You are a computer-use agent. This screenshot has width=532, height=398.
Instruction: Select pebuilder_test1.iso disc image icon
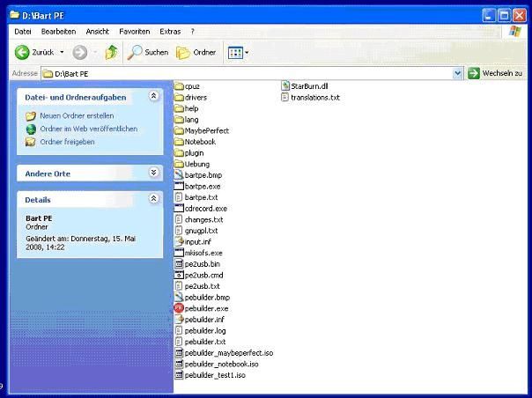point(179,375)
